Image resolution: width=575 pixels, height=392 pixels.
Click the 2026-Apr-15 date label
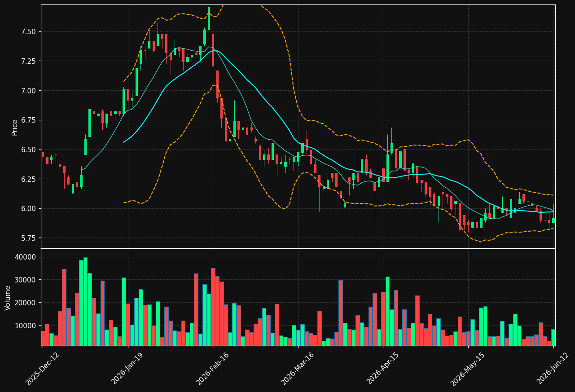(x=383, y=368)
